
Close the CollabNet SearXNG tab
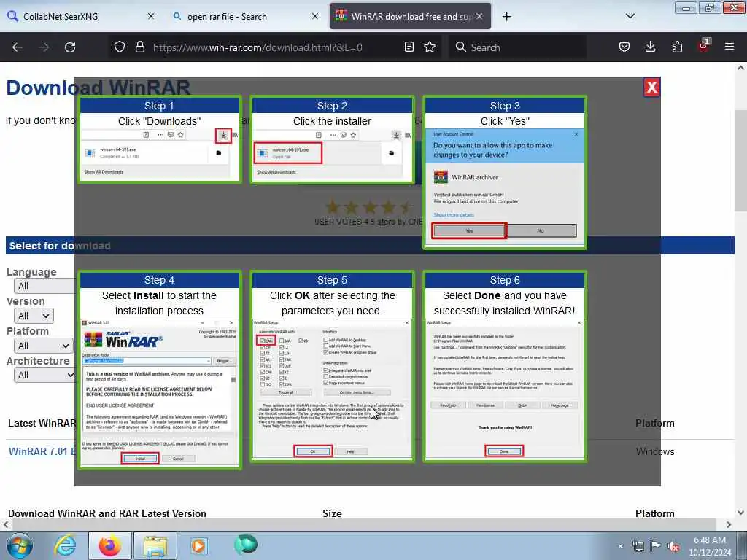click(150, 16)
